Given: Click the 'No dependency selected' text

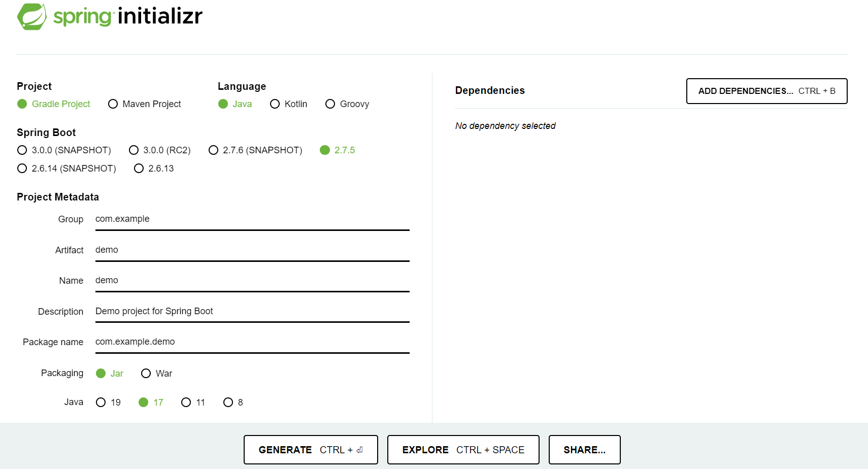Looking at the screenshot, I should click(x=506, y=126).
